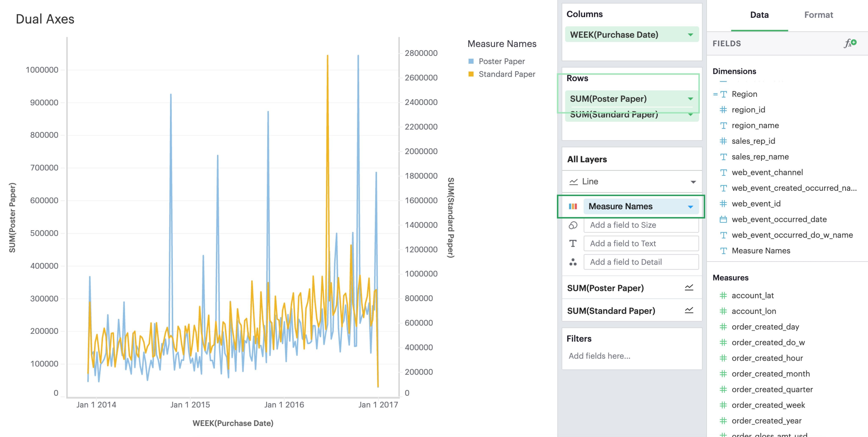
Task: Click line chart icon on SUM(Standard Paper) layer
Action: click(689, 310)
